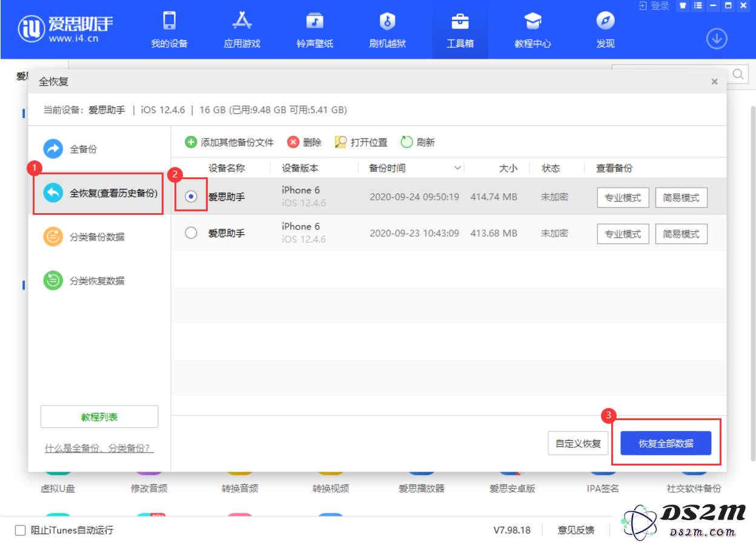756x543 pixels.
Task: Open the 社交软件备份 tool behind dialog
Action: [x=694, y=488]
